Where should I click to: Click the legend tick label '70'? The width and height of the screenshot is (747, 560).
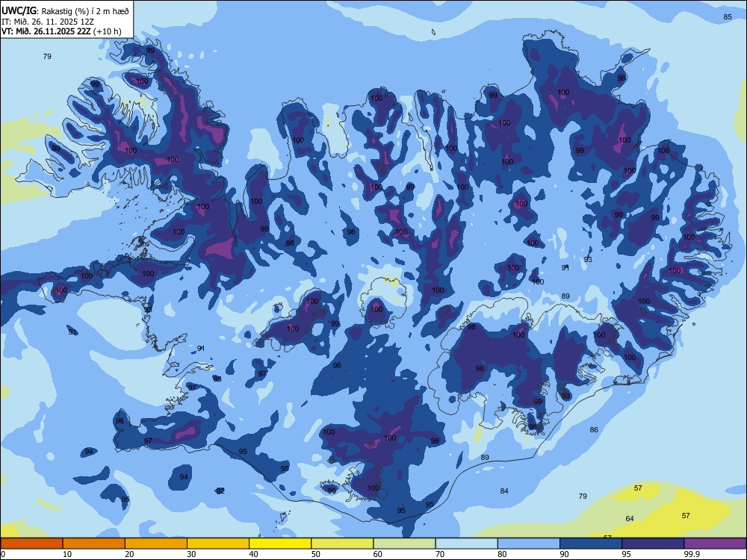440,554
